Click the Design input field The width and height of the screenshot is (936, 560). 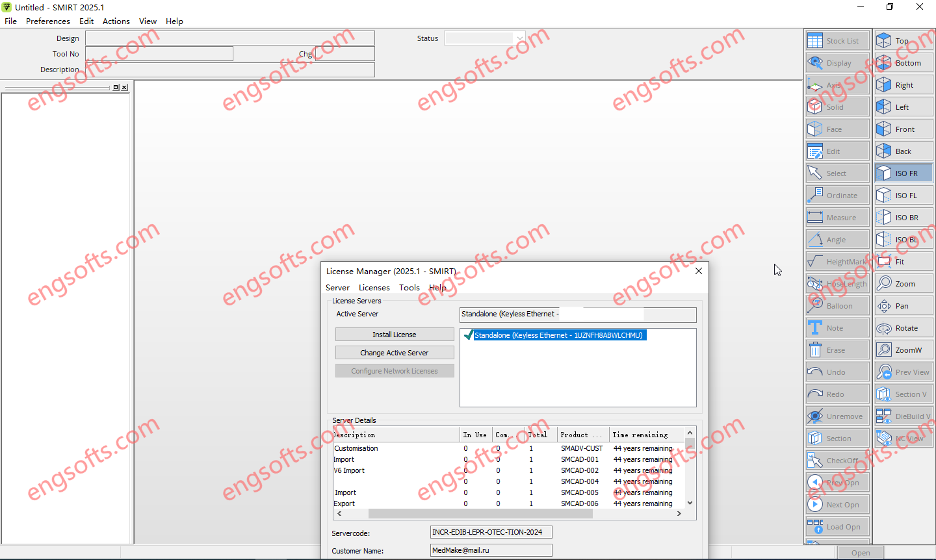[x=230, y=38]
